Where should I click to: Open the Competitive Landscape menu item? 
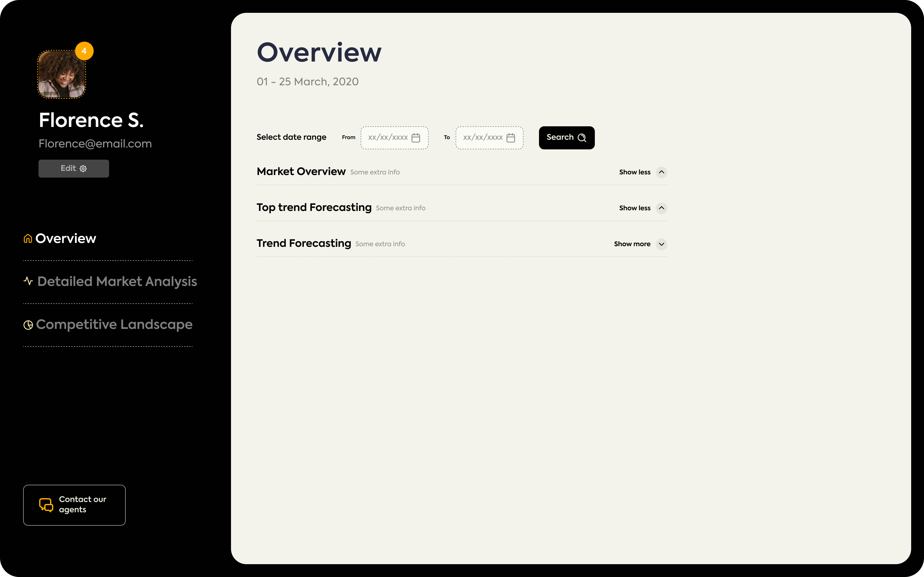[115, 326]
